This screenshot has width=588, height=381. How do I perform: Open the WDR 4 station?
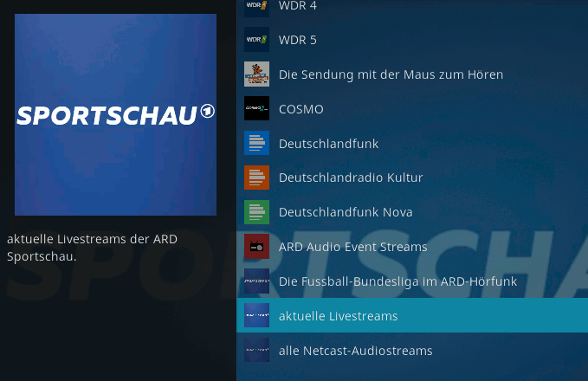coord(412,8)
